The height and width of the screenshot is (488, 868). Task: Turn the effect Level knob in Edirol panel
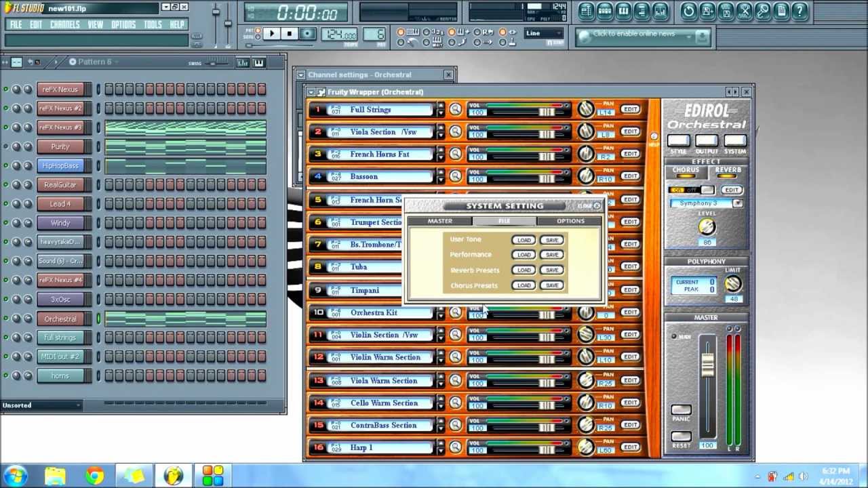(707, 228)
